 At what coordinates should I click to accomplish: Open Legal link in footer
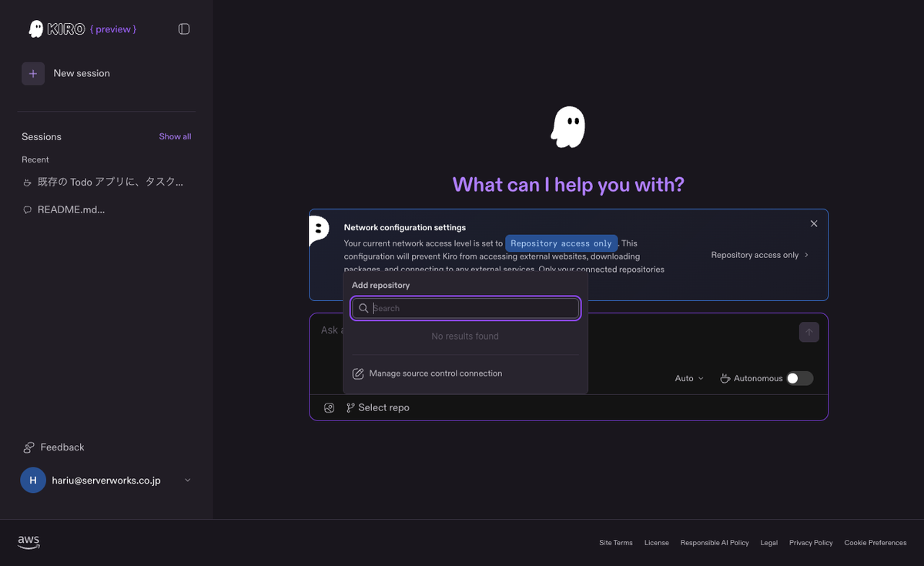pyautogui.click(x=769, y=543)
